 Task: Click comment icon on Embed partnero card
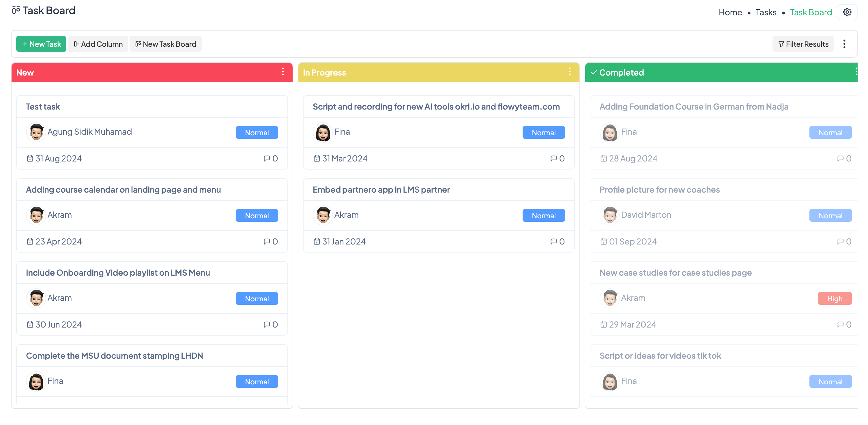[x=553, y=241]
